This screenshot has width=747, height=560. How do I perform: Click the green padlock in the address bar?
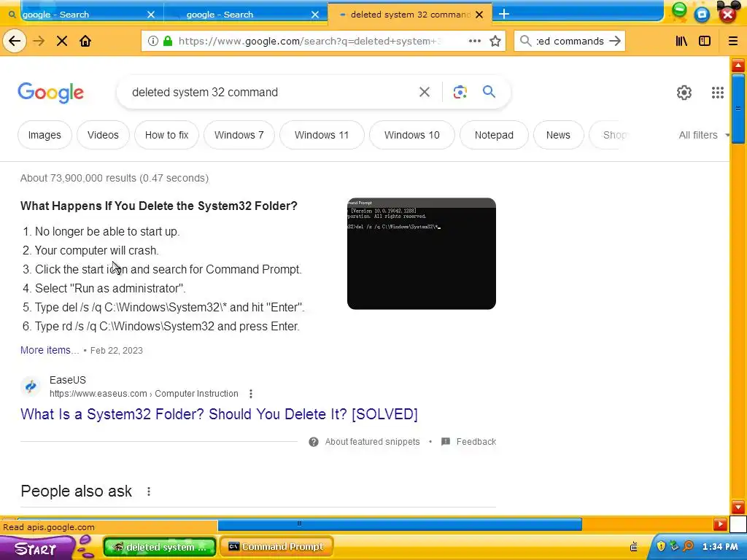167,41
